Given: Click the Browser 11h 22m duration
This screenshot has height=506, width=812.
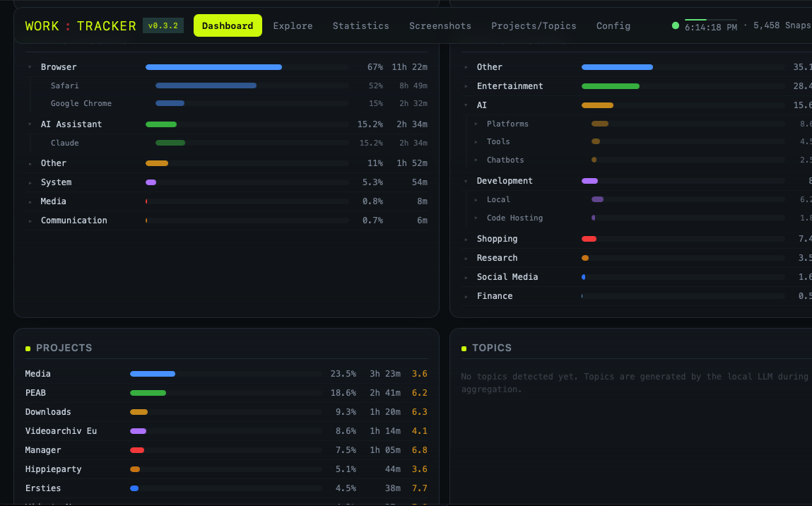Looking at the screenshot, I should click(x=410, y=67).
